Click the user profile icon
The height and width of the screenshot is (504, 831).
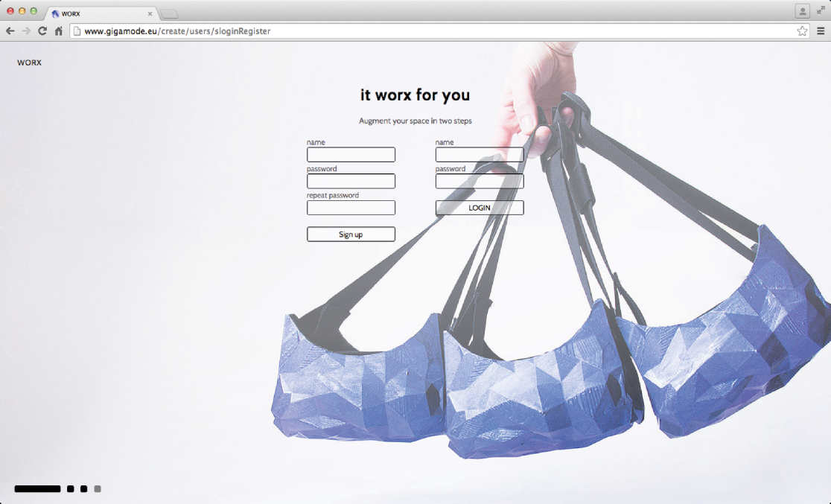(x=802, y=11)
